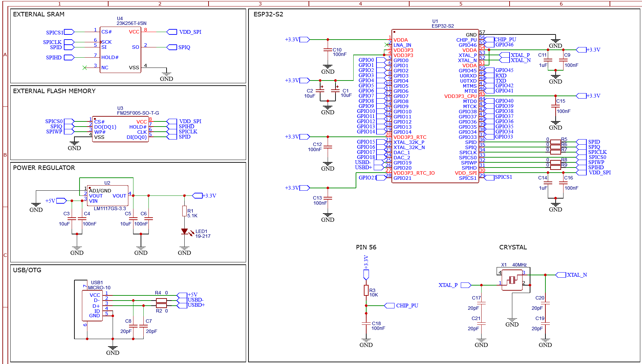The width and height of the screenshot is (642, 364).
Task: Select the "POWER REGULATOR" block title
Action: point(44,168)
